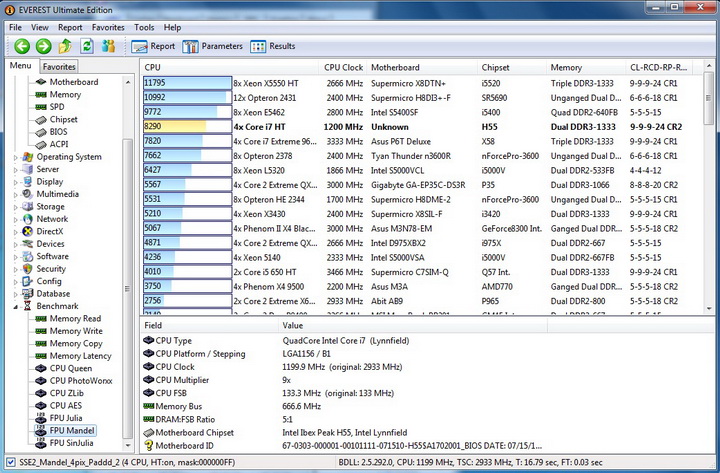Click the Config category icon
Screen dimensions: 720x473
tap(28, 281)
